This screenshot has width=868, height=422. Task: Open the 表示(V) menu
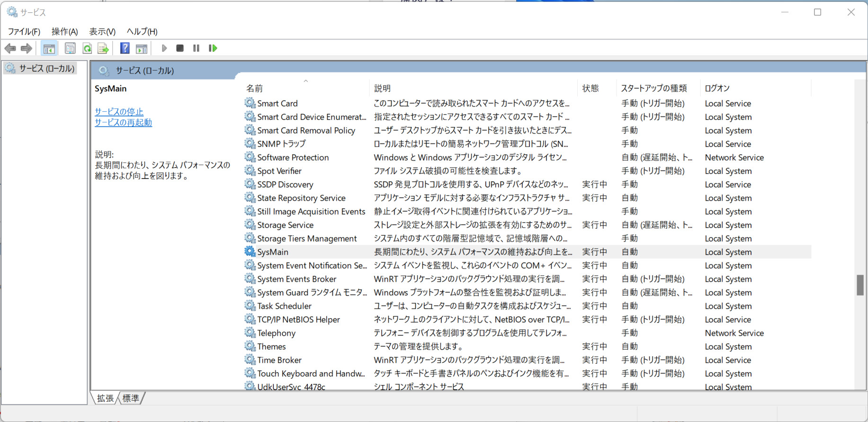pyautogui.click(x=102, y=32)
